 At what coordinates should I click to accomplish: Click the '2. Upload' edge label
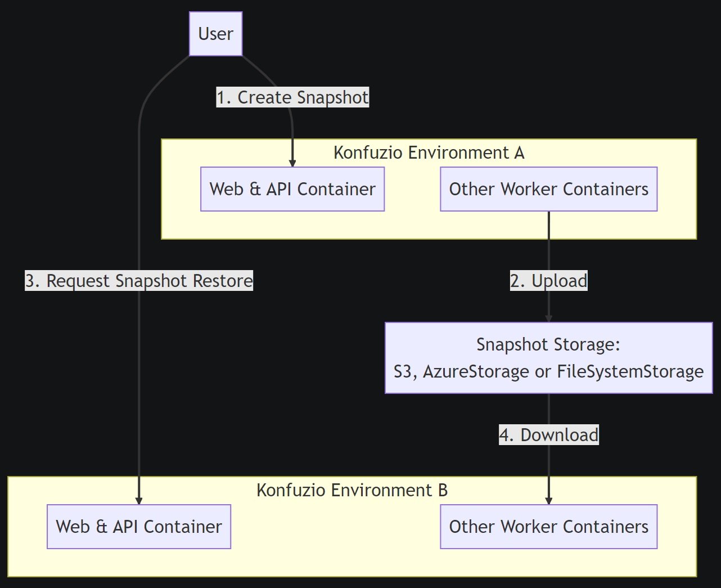548,280
